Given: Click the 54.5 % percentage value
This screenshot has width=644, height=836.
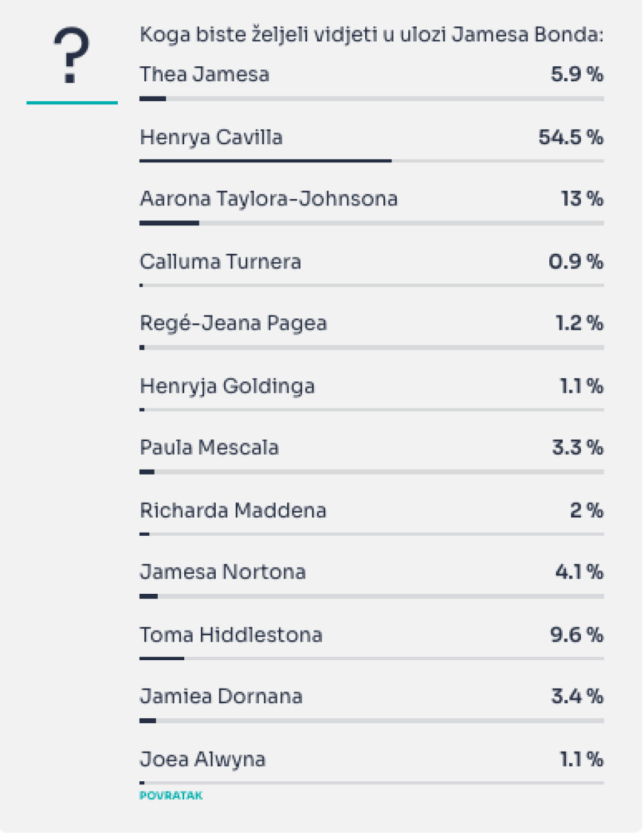Looking at the screenshot, I should tap(571, 137).
